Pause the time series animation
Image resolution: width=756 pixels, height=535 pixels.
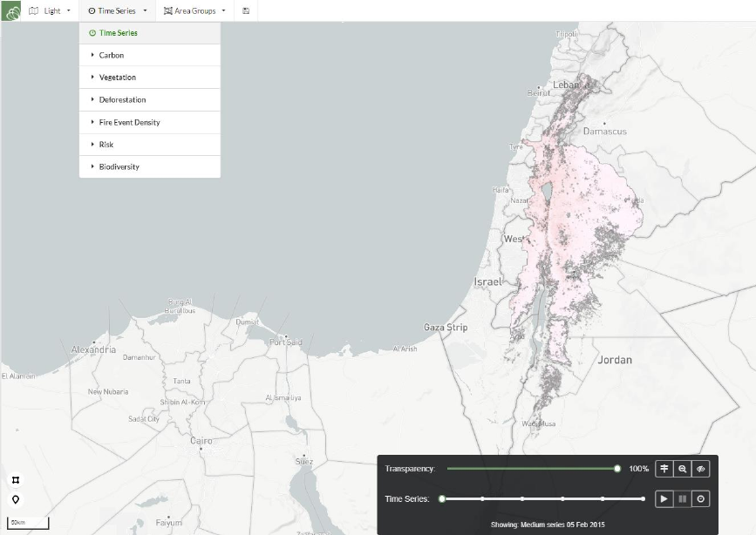pyautogui.click(x=682, y=499)
